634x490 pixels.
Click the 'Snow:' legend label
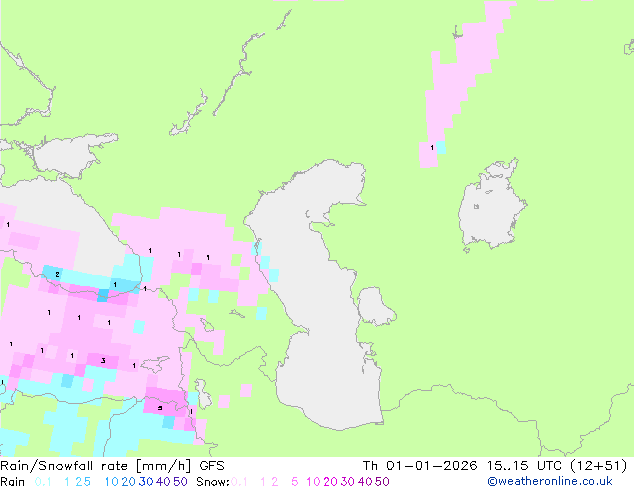click(x=213, y=482)
